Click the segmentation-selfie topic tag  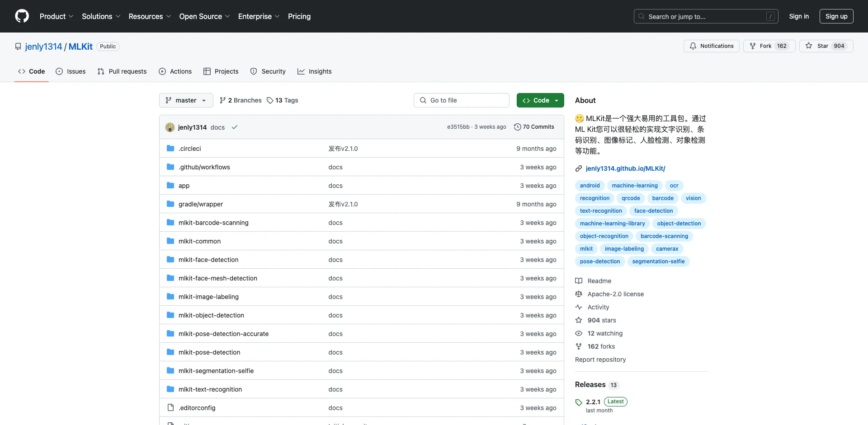[x=658, y=262]
